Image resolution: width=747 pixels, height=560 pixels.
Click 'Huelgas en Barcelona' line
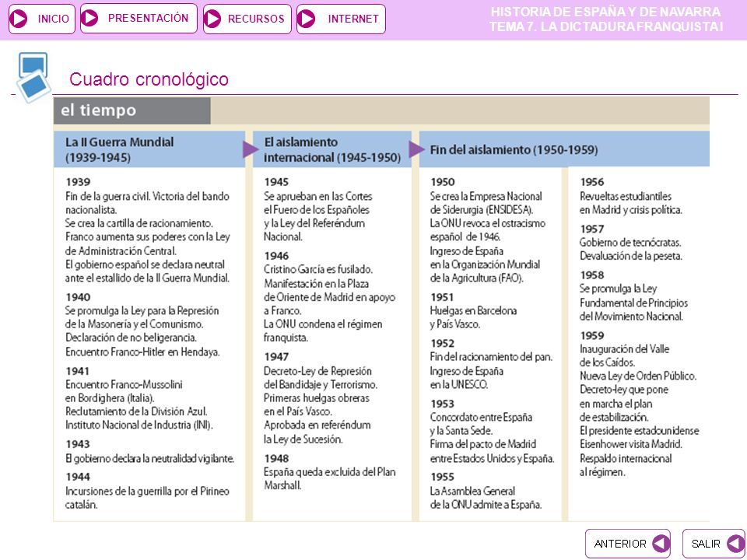point(474,310)
